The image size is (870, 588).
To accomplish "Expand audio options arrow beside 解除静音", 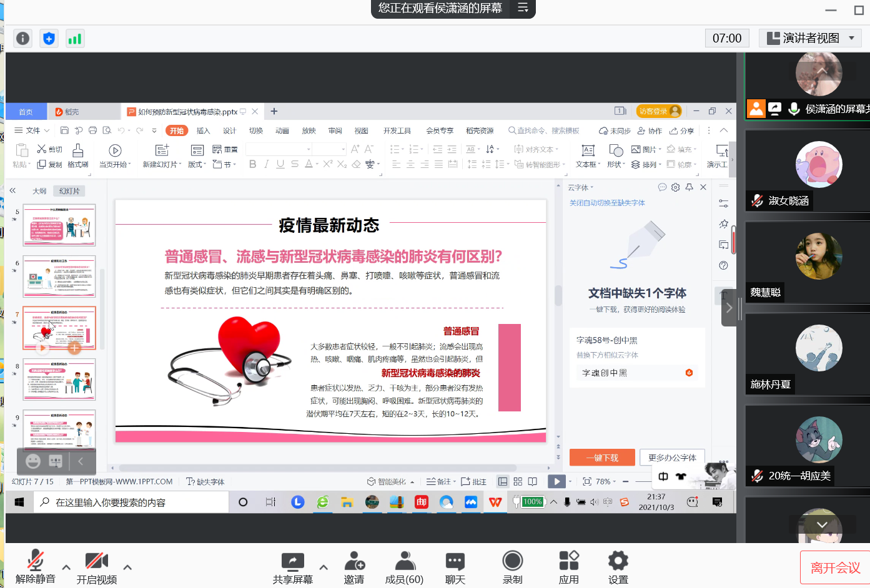I will (x=66, y=567).
